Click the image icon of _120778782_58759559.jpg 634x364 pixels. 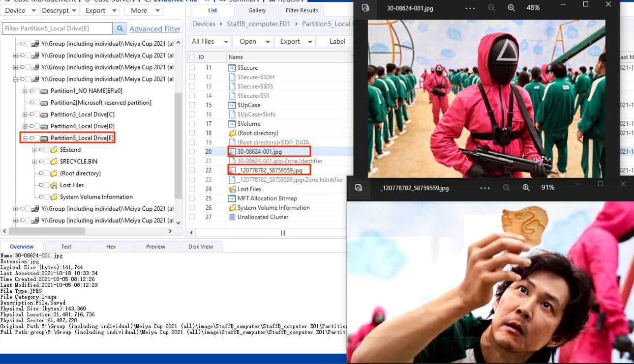[232, 170]
